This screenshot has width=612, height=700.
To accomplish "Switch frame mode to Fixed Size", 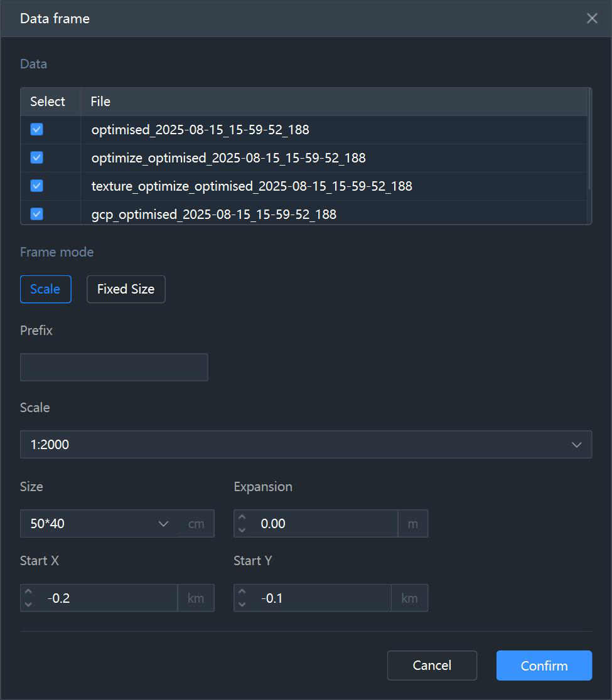I will [x=126, y=289].
